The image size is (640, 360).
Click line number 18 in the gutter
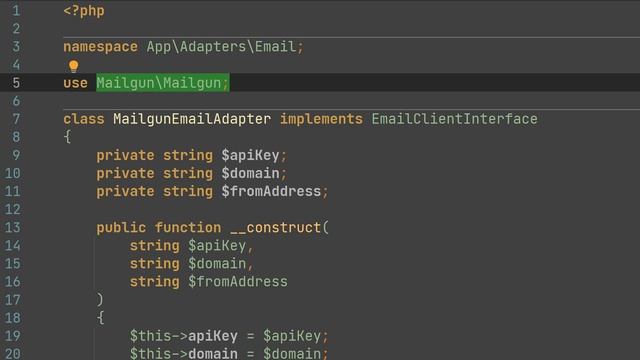click(12, 318)
